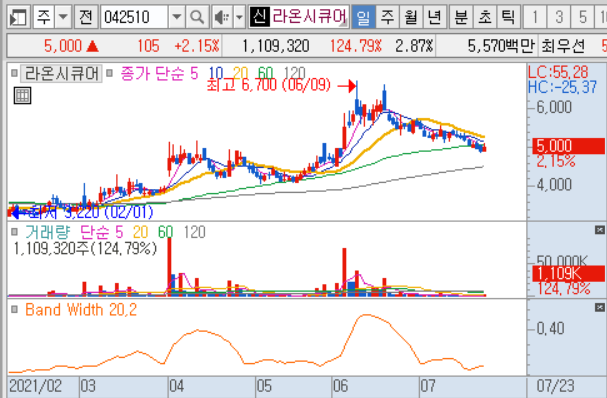
Task: Click the 07/23 date label
Action: (556, 386)
